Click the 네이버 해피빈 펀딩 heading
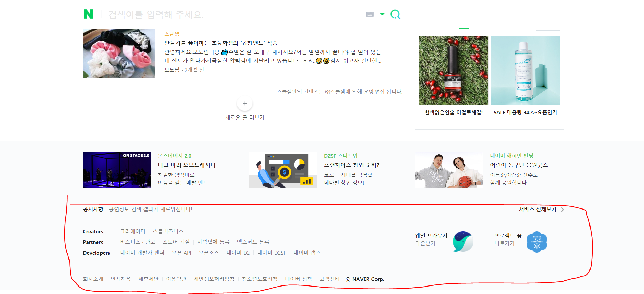The height and width of the screenshot is (294, 644). (512, 156)
